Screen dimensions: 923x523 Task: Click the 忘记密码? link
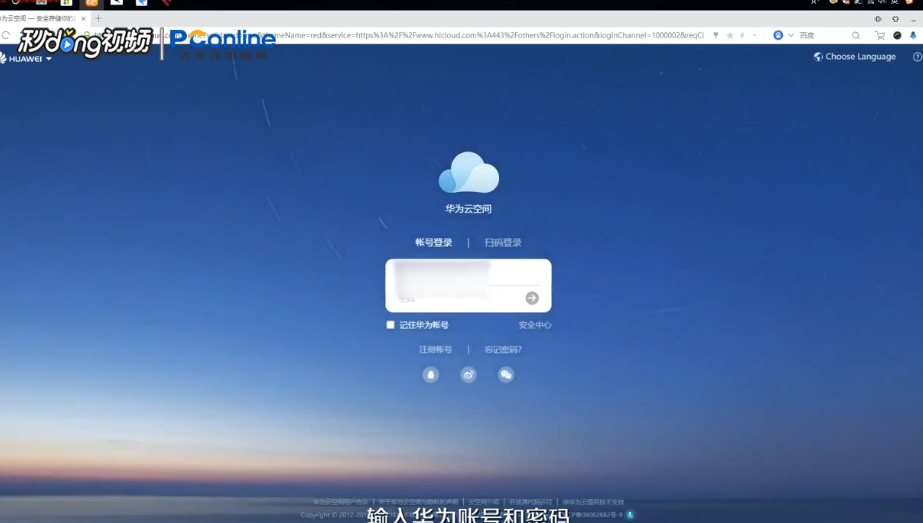coord(503,349)
